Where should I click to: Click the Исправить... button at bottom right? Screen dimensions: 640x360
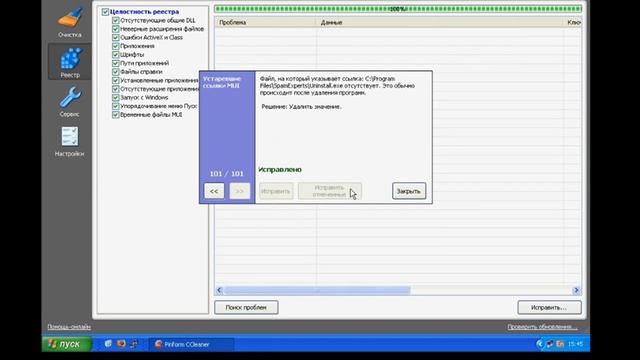[x=549, y=307]
